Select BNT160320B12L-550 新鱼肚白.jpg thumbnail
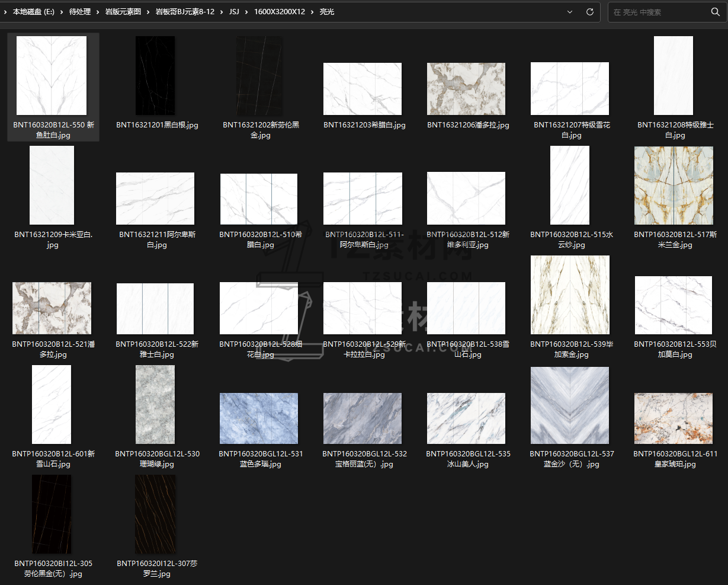This screenshot has height=585, width=728. [x=52, y=75]
